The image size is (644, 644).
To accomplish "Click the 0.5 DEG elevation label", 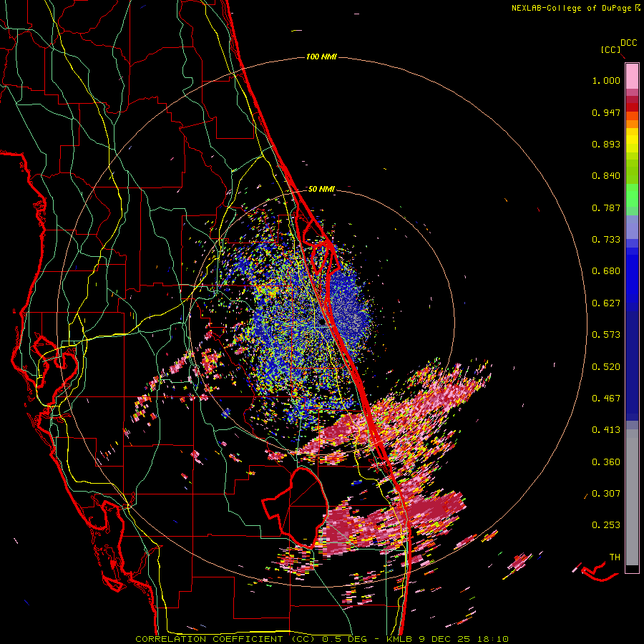I will click(344, 639).
